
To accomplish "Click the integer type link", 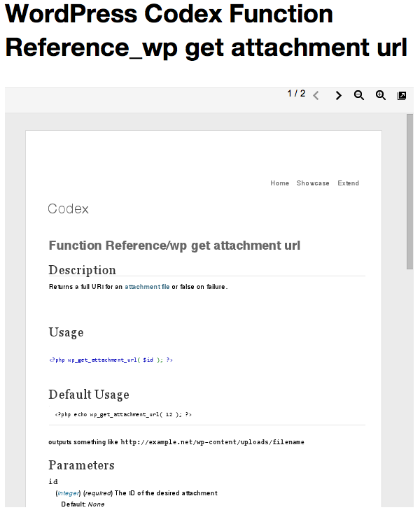I will 69,493.
